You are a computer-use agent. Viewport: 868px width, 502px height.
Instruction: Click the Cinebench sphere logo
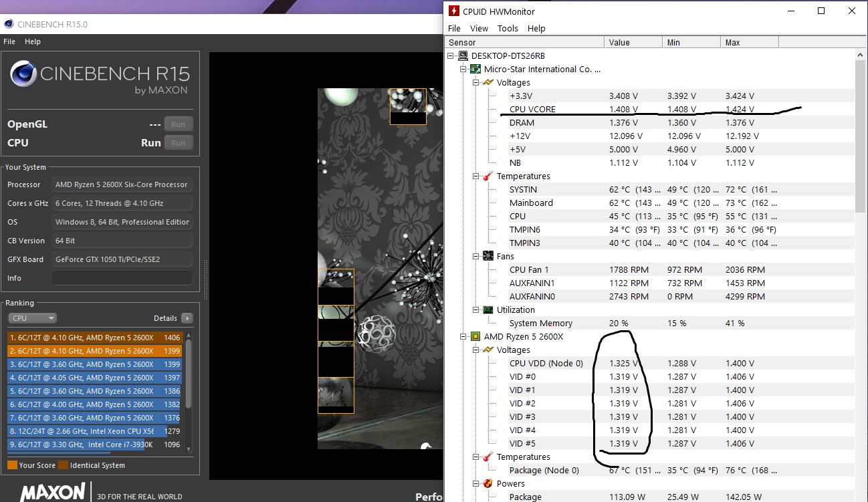pos(23,74)
